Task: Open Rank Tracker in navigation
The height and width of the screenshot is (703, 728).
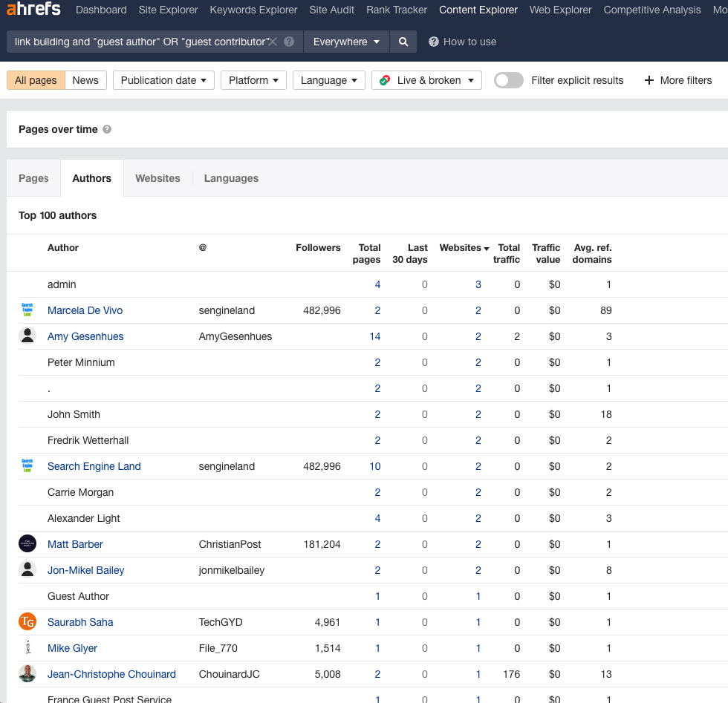Action: tap(397, 10)
